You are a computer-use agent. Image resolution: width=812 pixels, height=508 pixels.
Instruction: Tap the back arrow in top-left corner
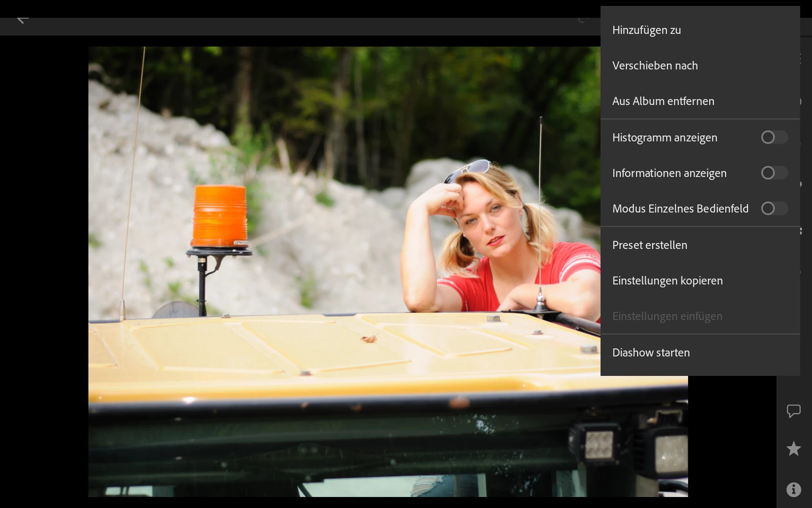[22, 19]
